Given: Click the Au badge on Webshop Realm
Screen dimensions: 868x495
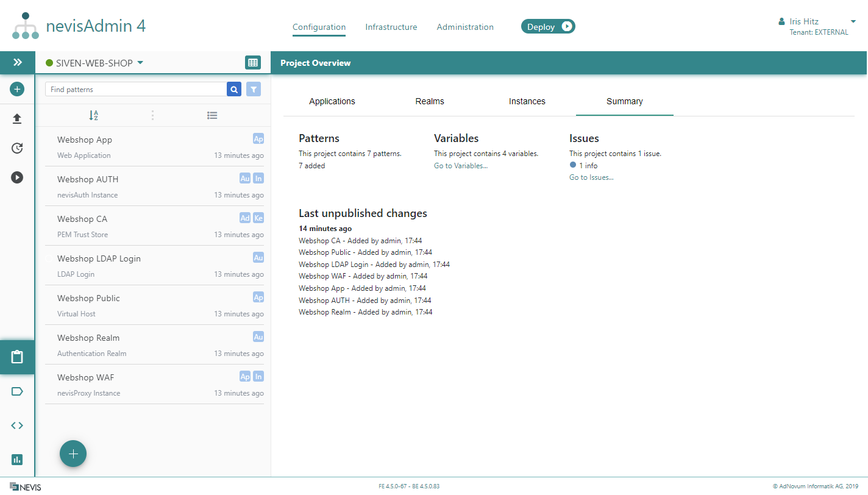Looking at the screenshot, I should point(258,337).
